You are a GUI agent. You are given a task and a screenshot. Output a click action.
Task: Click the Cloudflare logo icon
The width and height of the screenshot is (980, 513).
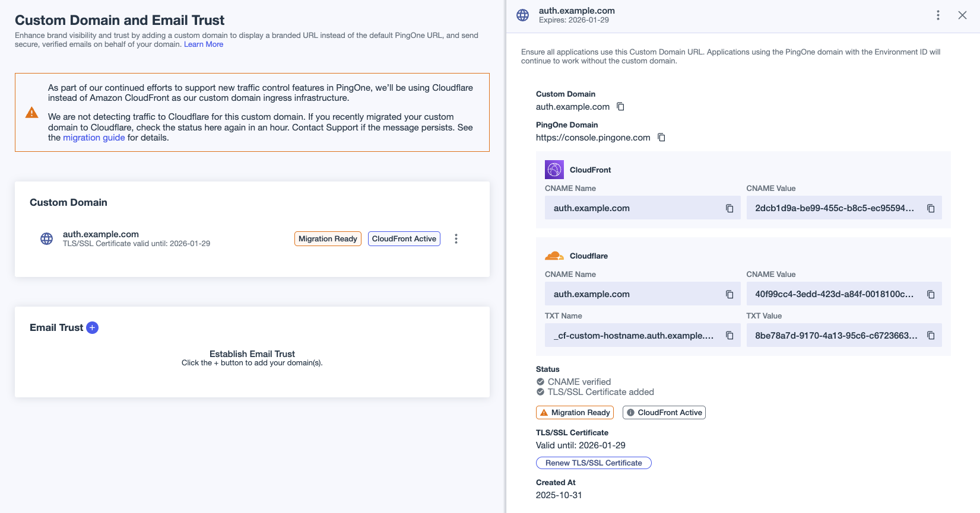[554, 256]
